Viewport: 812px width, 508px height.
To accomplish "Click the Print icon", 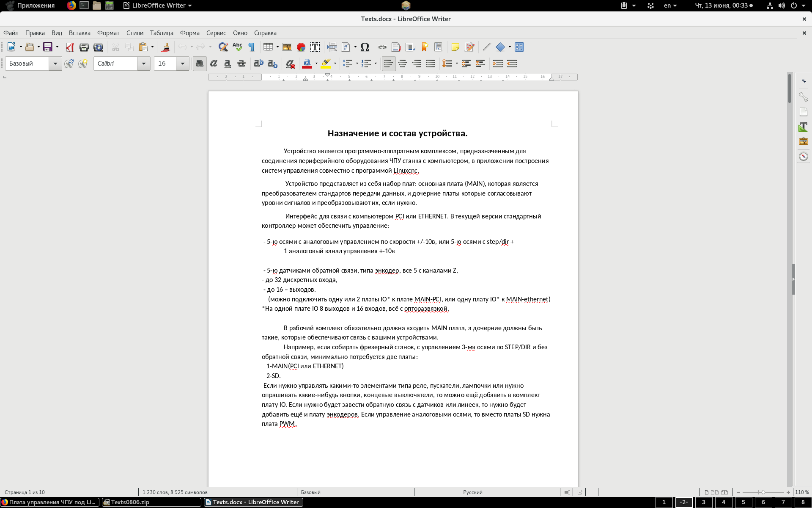I will click(84, 47).
